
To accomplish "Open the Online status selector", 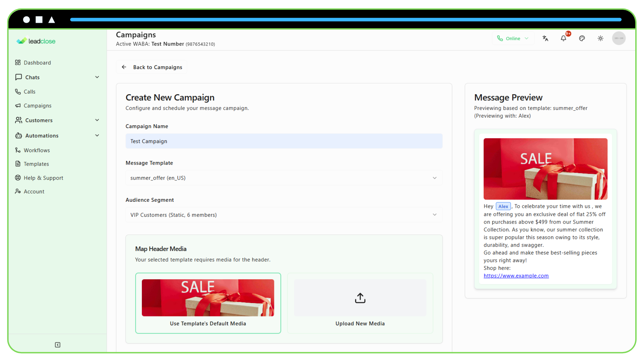I will [x=513, y=38].
